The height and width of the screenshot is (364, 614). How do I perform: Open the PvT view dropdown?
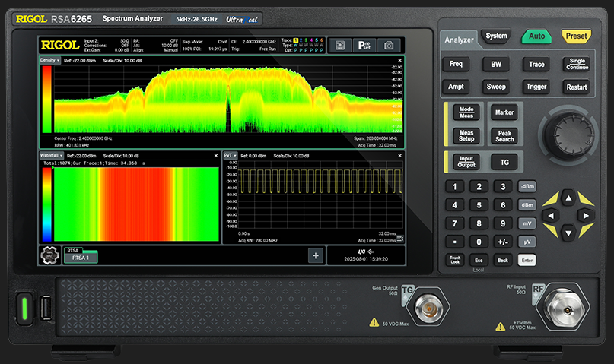coord(231,155)
